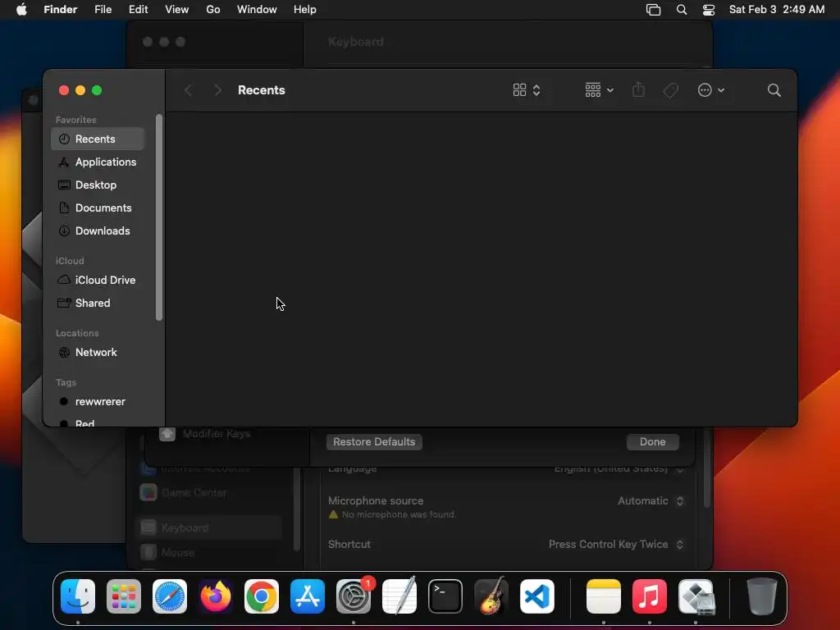Open App Store from the Dock
This screenshot has width=840, height=630.
pos(308,596)
